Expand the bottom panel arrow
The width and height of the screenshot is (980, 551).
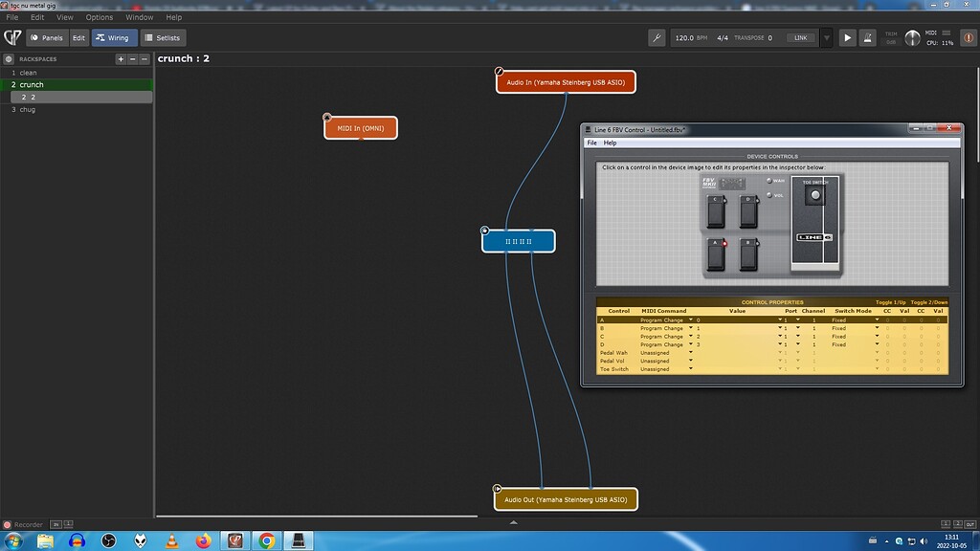(x=513, y=522)
